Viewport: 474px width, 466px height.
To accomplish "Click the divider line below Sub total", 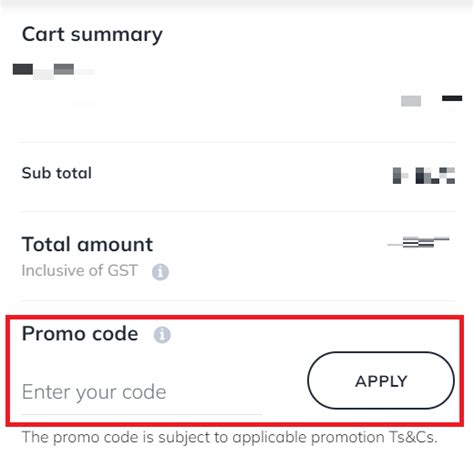I will click(x=238, y=211).
